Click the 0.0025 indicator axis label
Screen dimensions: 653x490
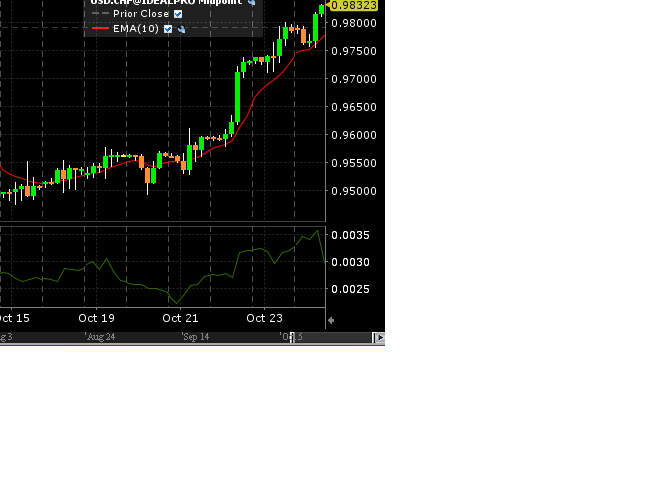point(351,289)
